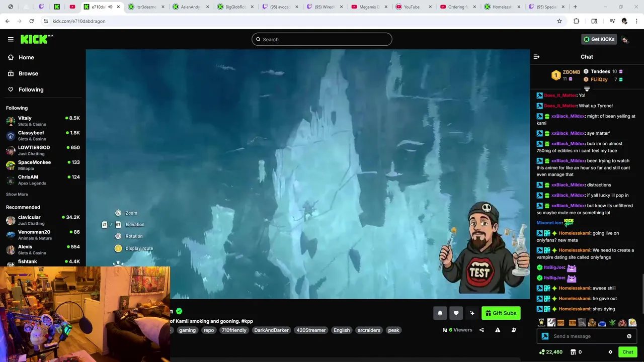
Task: Bookmark this page with star icon
Action: pyautogui.click(x=559, y=21)
